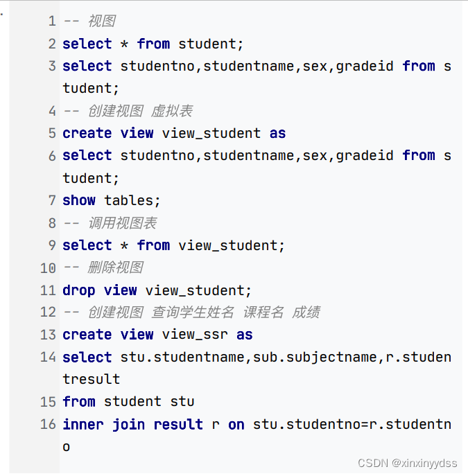Click the comment '删除视图'
The height and width of the screenshot is (476, 468).
(x=115, y=267)
